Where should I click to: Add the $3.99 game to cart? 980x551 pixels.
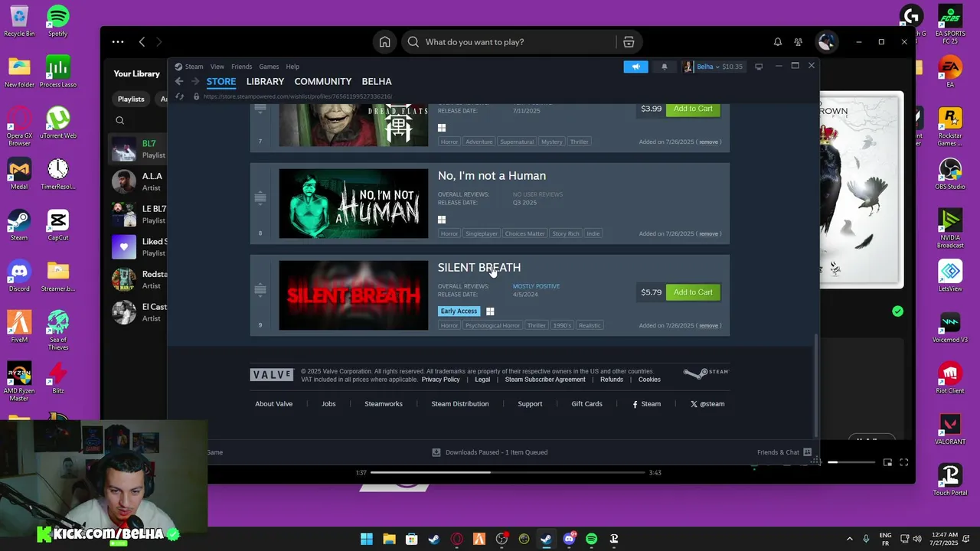693,109
